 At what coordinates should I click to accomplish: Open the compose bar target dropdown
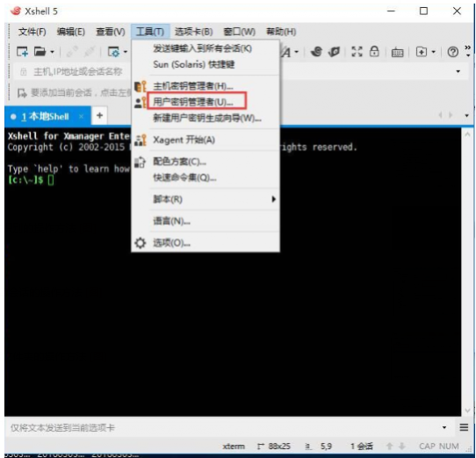pos(444,427)
